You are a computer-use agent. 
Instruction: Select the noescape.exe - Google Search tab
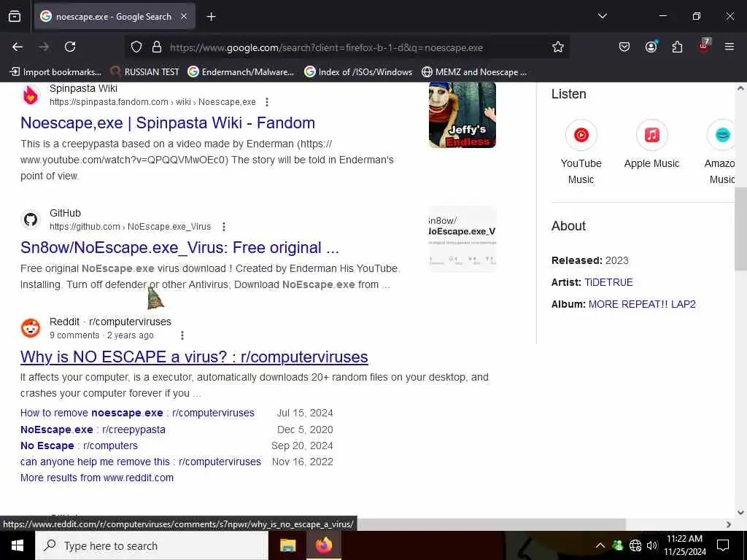(115, 17)
